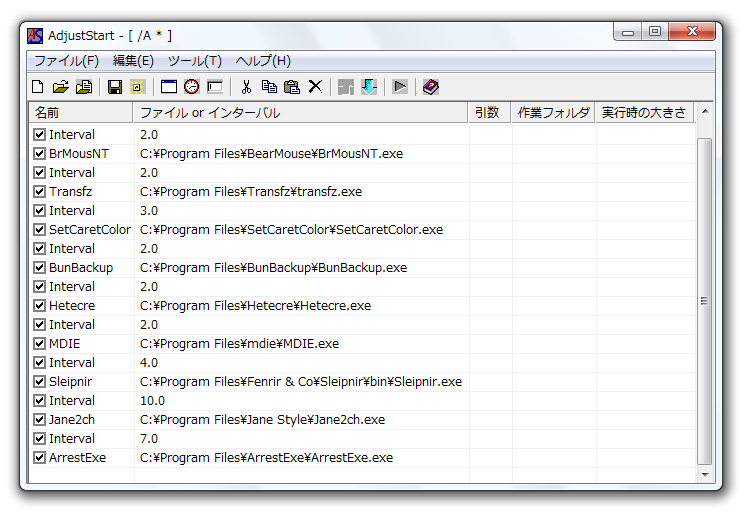Toggle the SetCaretColor checkbox
The height and width of the screenshot is (514, 746).
click(39, 230)
